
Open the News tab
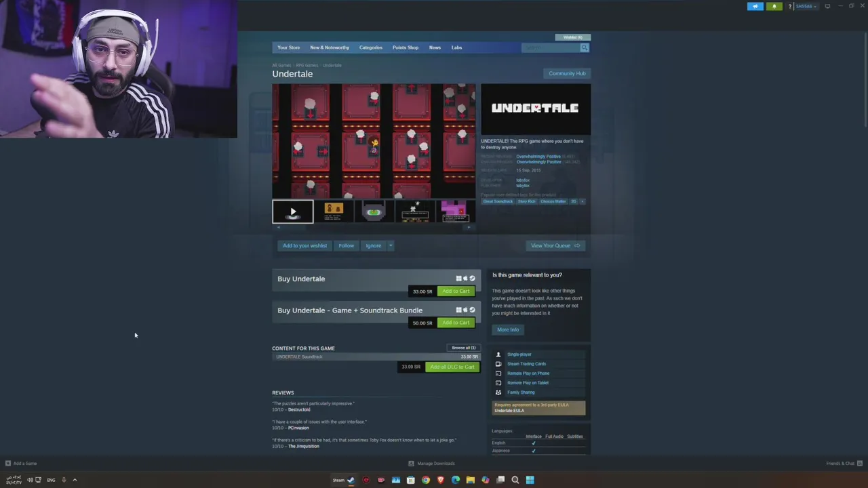pyautogui.click(x=435, y=47)
